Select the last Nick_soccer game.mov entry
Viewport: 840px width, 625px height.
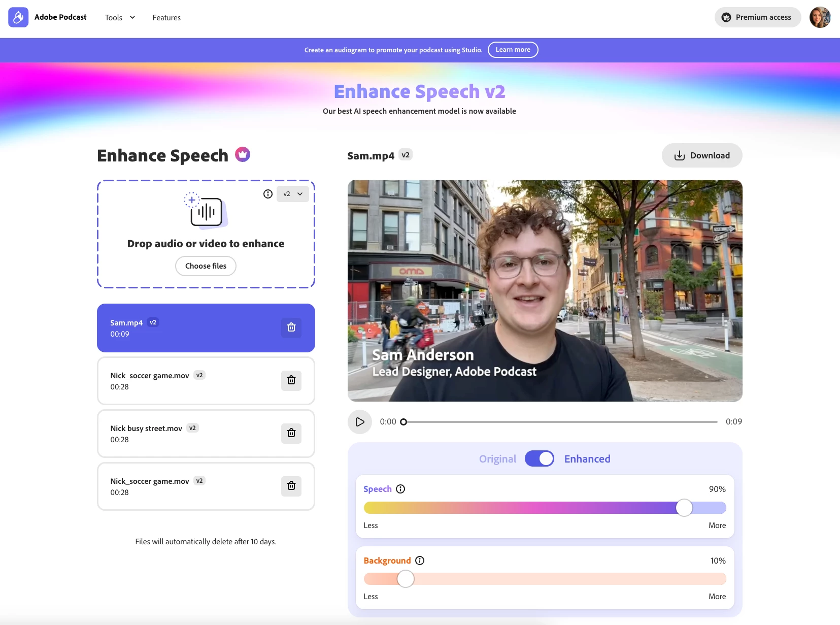(x=206, y=486)
